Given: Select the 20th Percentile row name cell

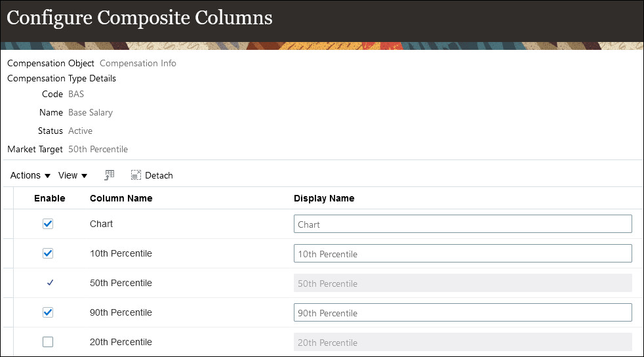Looking at the screenshot, I should pyautogui.click(x=121, y=342).
